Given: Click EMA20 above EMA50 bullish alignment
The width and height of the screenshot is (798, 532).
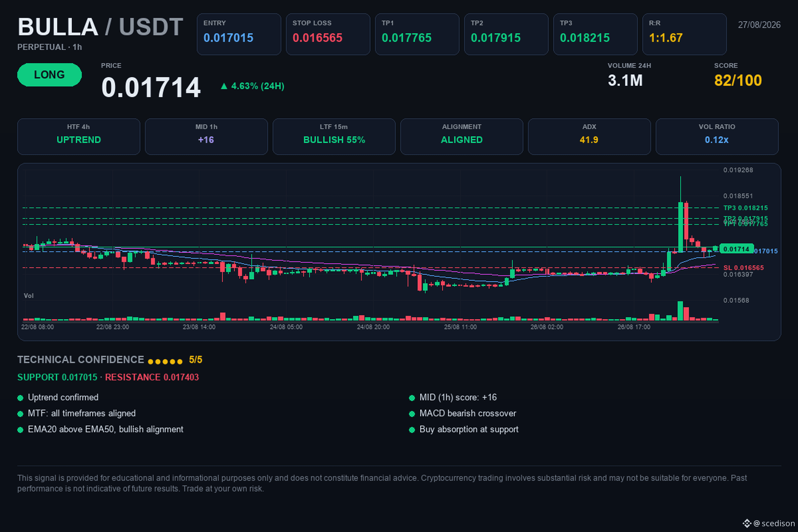Looking at the screenshot, I should [x=105, y=429].
